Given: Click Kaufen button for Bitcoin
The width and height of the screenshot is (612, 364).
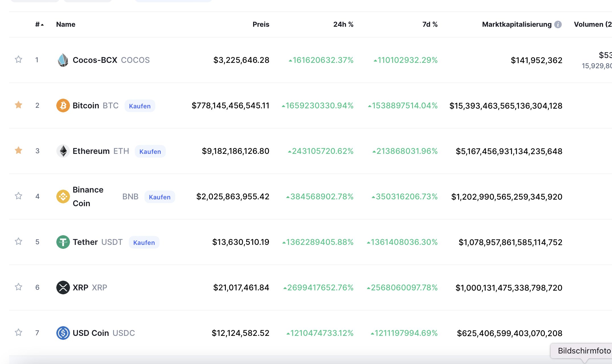Looking at the screenshot, I should [140, 106].
